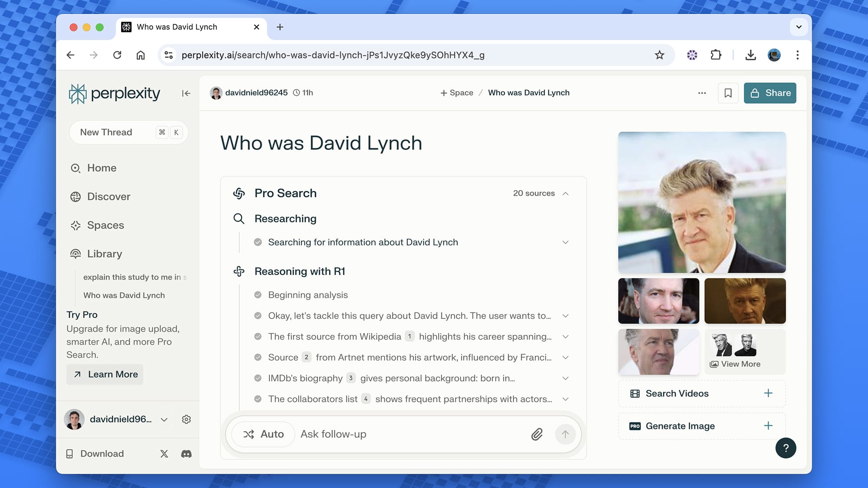
Task: Click Learn More about Pro
Action: coord(105,374)
